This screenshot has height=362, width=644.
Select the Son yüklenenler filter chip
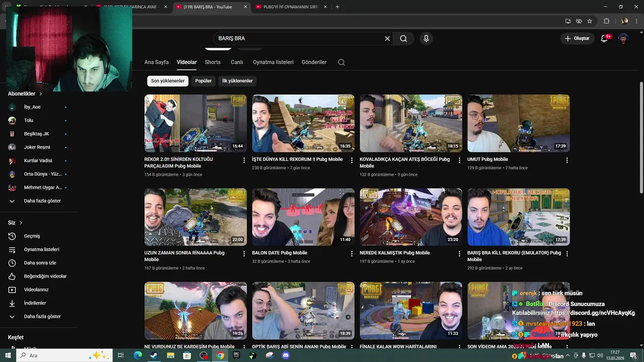point(168,81)
